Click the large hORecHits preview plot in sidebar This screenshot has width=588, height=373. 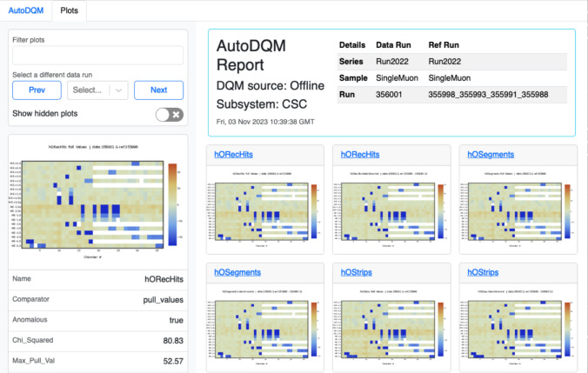(x=97, y=202)
